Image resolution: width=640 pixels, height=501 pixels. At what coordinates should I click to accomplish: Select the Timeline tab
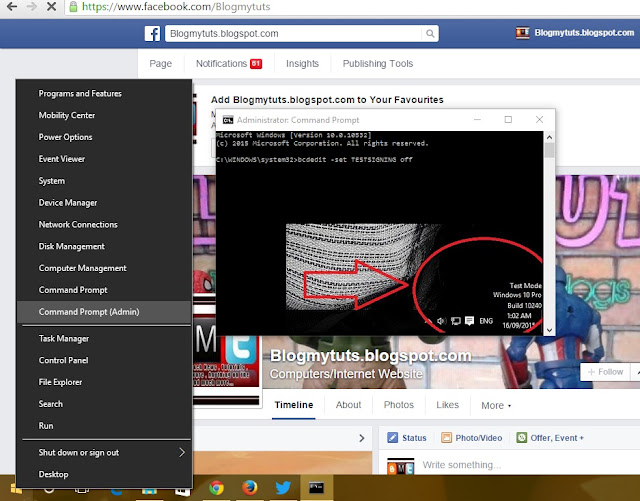pos(294,405)
